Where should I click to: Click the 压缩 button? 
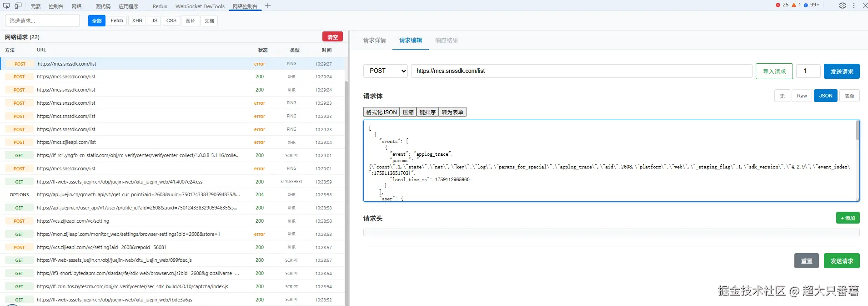tap(408, 112)
